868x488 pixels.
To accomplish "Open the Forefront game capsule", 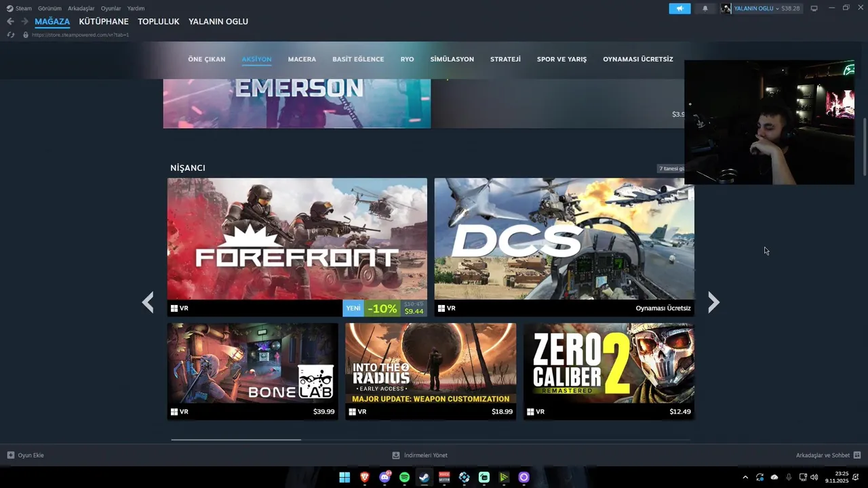I will click(x=297, y=247).
